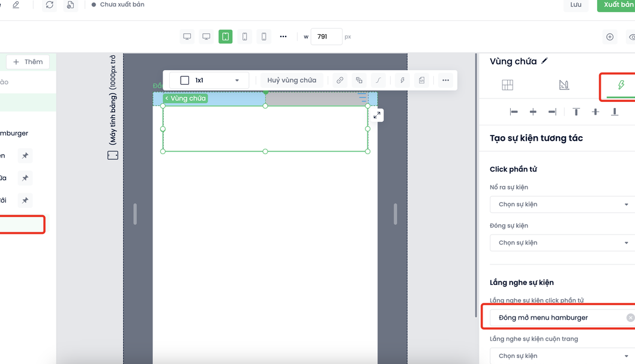Select the tablet device preview icon
The image size is (635, 364).
[226, 37]
